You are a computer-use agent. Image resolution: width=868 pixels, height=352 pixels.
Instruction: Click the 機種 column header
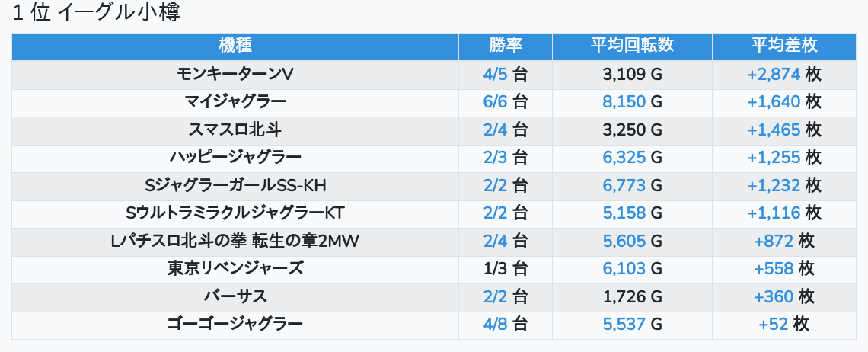coord(235,46)
